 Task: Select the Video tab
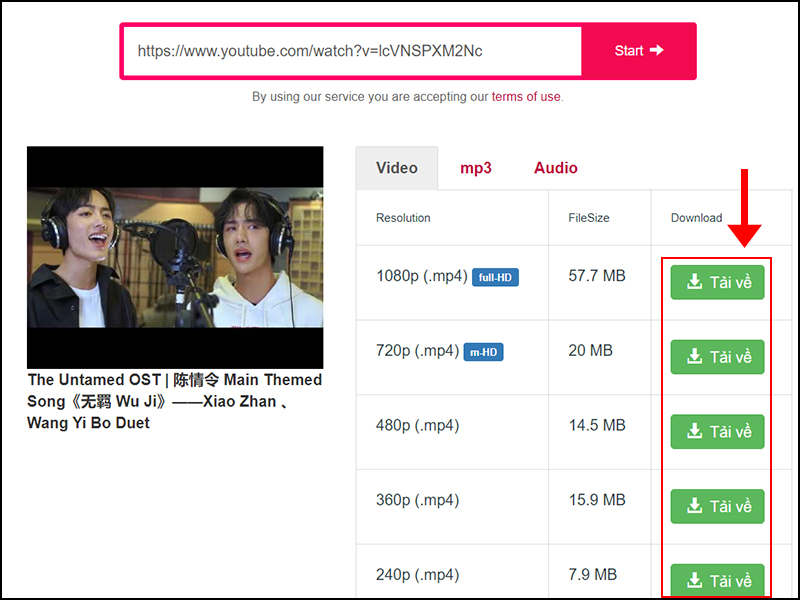coord(397,168)
